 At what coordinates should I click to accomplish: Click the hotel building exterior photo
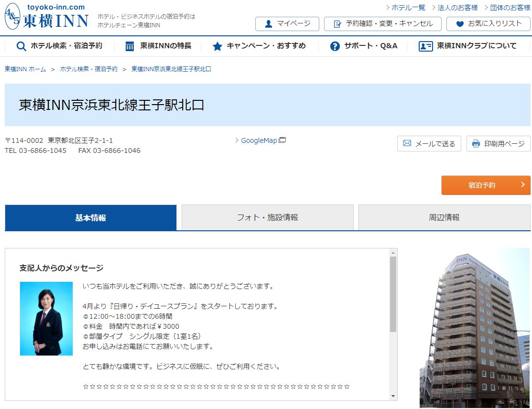pos(474,328)
